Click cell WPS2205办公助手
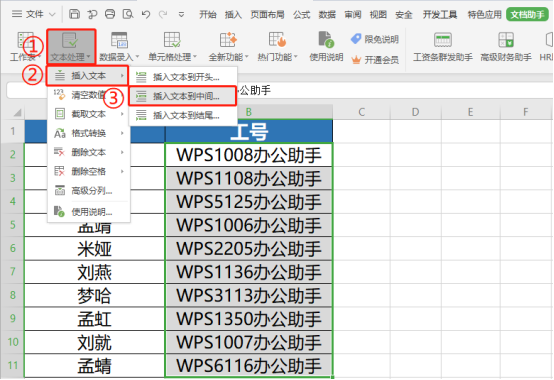The width and height of the screenshot is (554, 380). (249, 248)
